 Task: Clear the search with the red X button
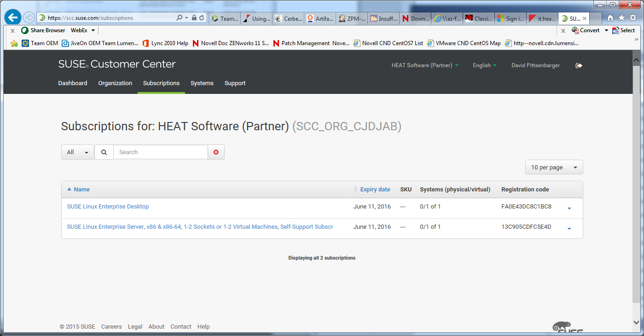(x=216, y=152)
